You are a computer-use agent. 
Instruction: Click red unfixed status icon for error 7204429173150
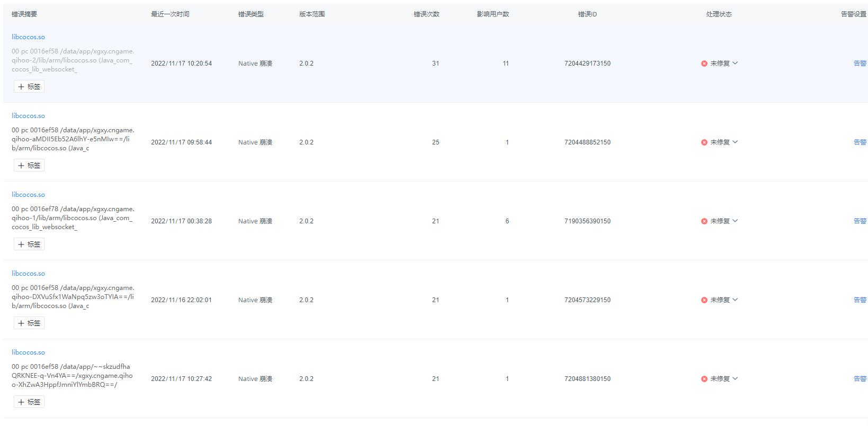click(x=704, y=64)
